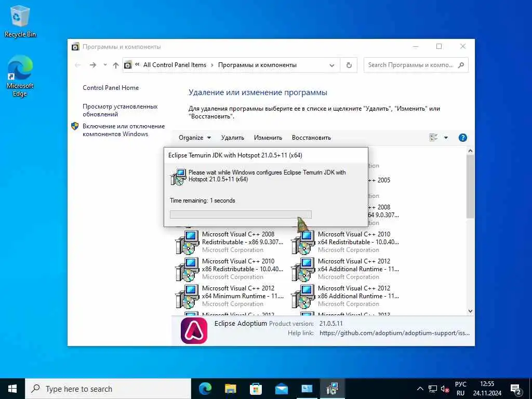Switch to the Windows Installer taskbar item
Viewport: 532px width, 399px height.
coord(332,389)
